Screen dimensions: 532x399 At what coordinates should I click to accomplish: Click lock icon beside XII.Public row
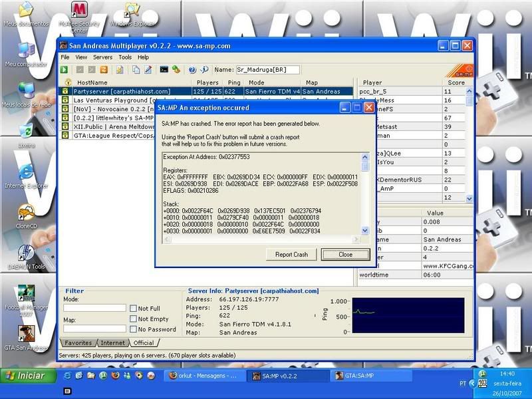[x=65, y=126]
